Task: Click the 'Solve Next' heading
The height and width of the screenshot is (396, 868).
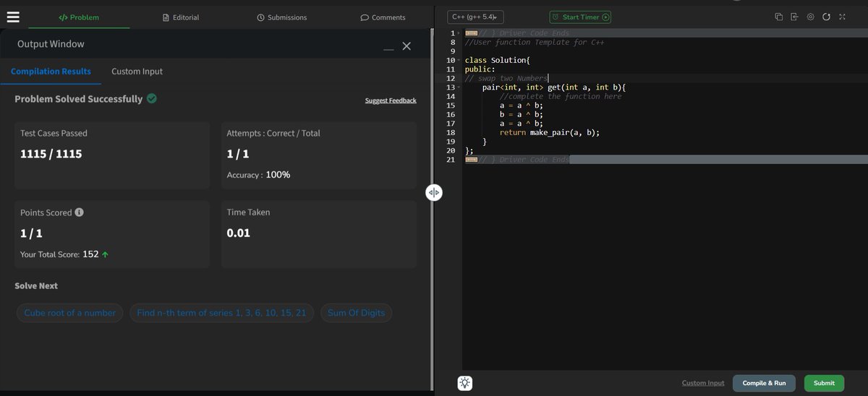Action: click(x=36, y=286)
